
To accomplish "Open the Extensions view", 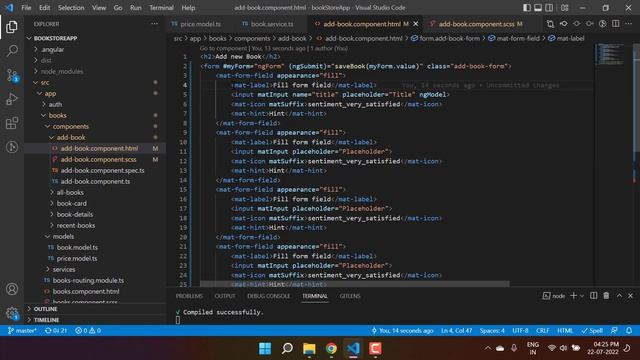I will pos(12,123).
